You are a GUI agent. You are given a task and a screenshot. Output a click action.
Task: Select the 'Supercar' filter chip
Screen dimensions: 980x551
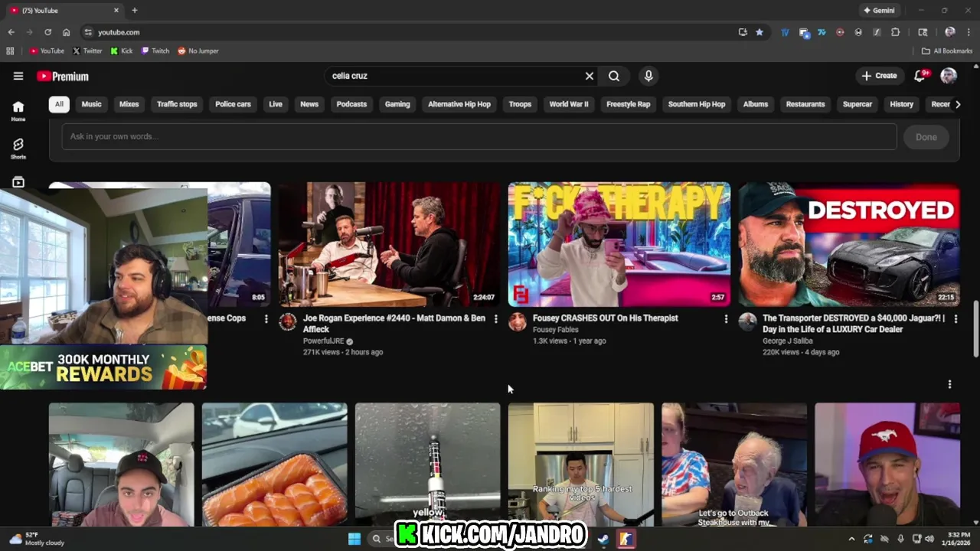click(857, 104)
